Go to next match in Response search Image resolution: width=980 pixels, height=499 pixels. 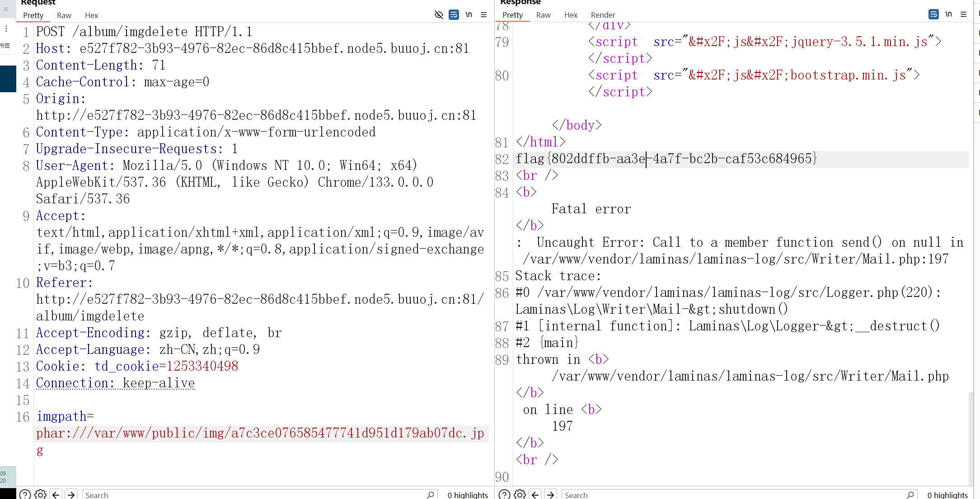tap(550, 494)
